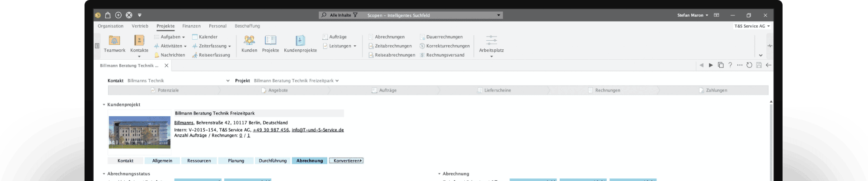
Task: Open the Stefan Maron user menu
Action: click(693, 15)
